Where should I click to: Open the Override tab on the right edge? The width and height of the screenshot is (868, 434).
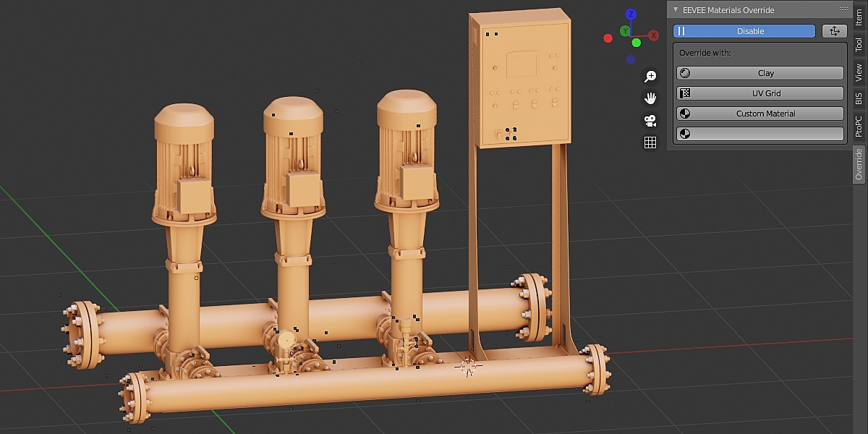(x=858, y=161)
